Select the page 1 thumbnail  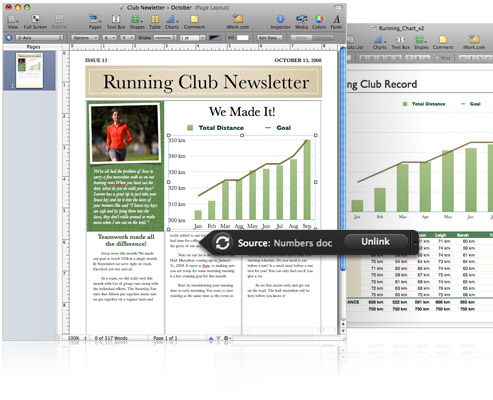point(30,70)
